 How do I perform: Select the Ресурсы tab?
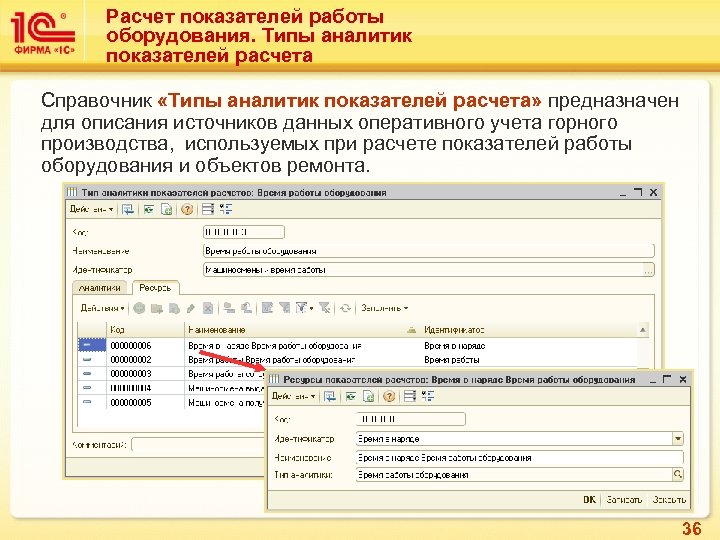point(155,288)
